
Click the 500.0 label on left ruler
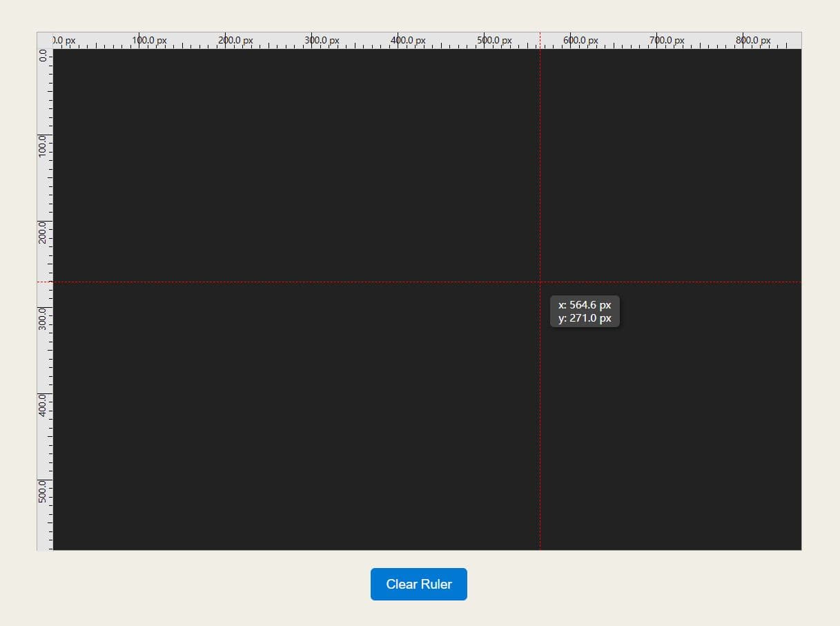pos(44,491)
